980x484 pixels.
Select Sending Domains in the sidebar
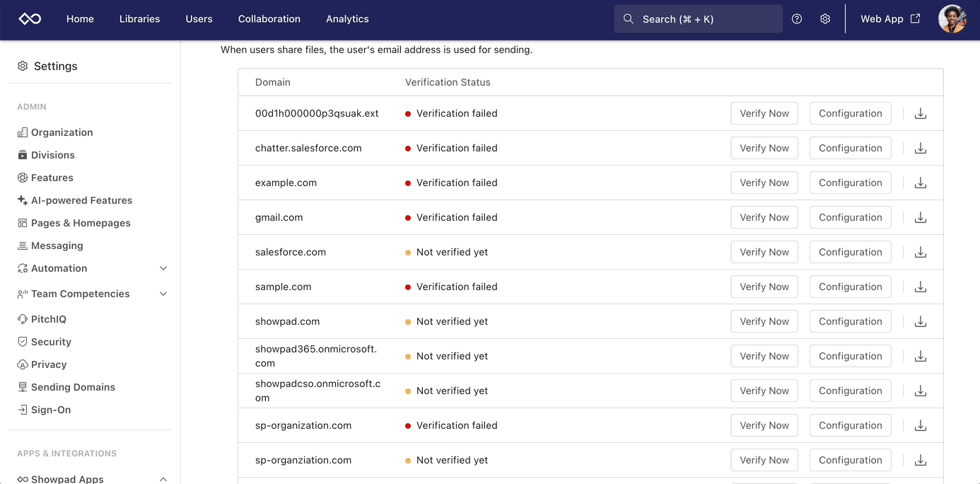pyautogui.click(x=73, y=387)
